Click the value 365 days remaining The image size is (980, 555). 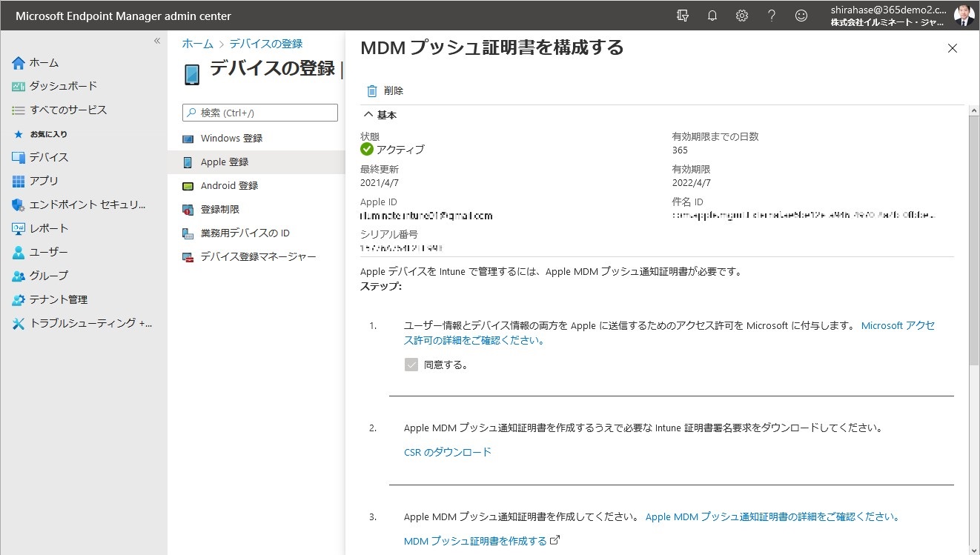680,150
